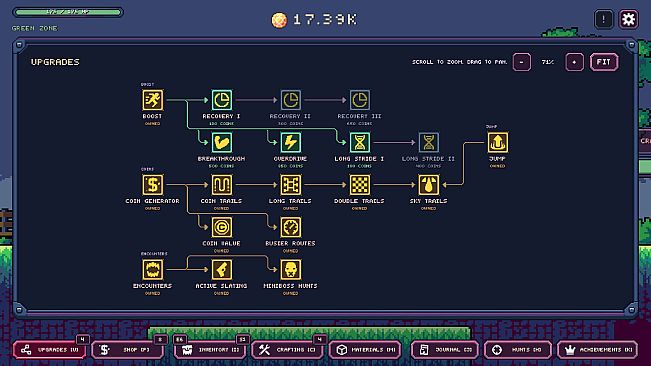Image resolution: width=651 pixels, height=366 pixels.
Task: Click the 17.39K coin total
Action: click(325, 20)
